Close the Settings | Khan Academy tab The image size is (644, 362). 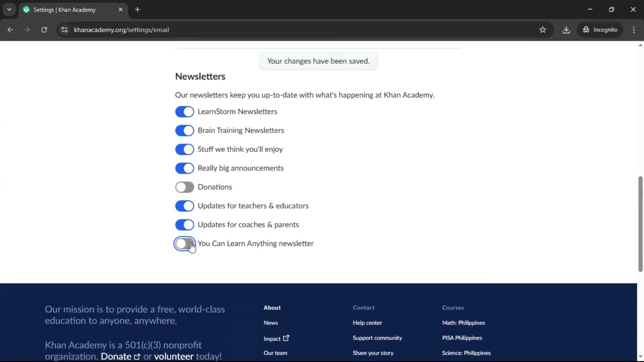click(x=120, y=10)
